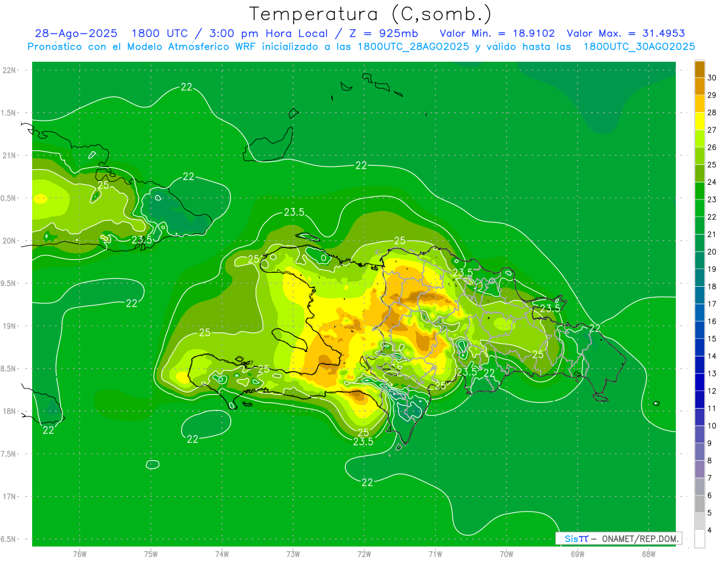
Task: Pick legend color between 29 and 30
Action: pos(699,87)
